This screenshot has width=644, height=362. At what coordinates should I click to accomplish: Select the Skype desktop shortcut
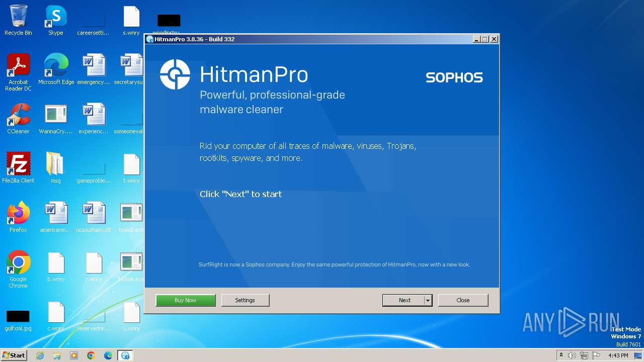pos(56,20)
